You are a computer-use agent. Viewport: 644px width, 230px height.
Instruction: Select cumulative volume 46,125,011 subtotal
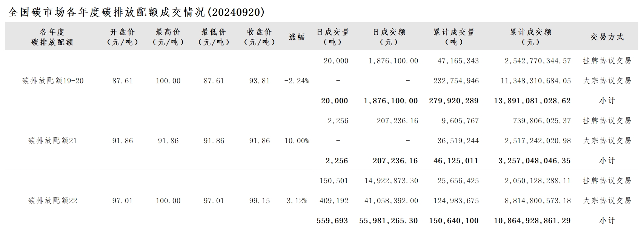456,161
